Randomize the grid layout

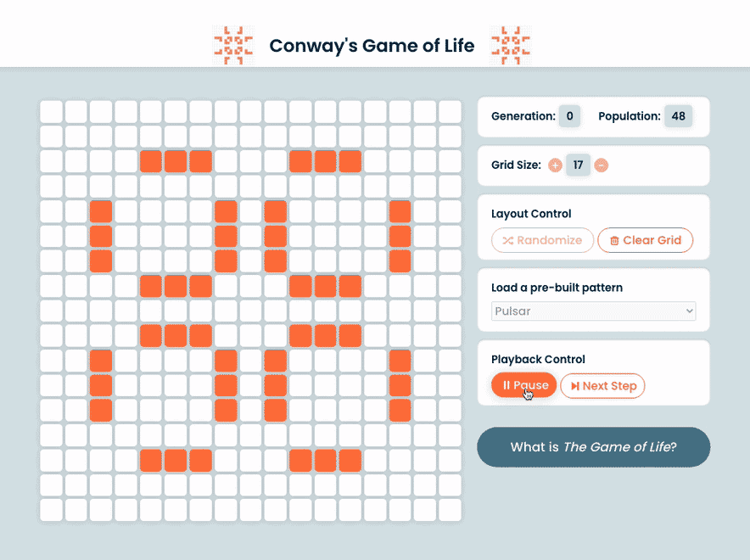[x=542, y=240]
